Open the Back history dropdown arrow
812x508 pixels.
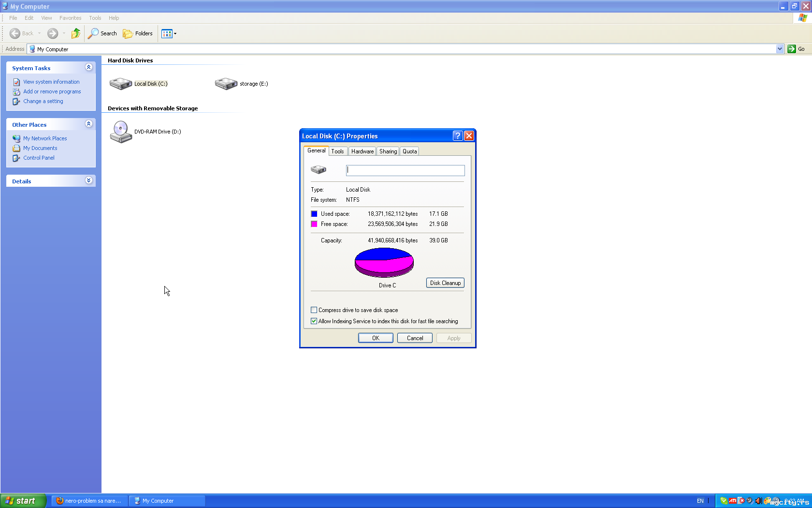point(39,33)
